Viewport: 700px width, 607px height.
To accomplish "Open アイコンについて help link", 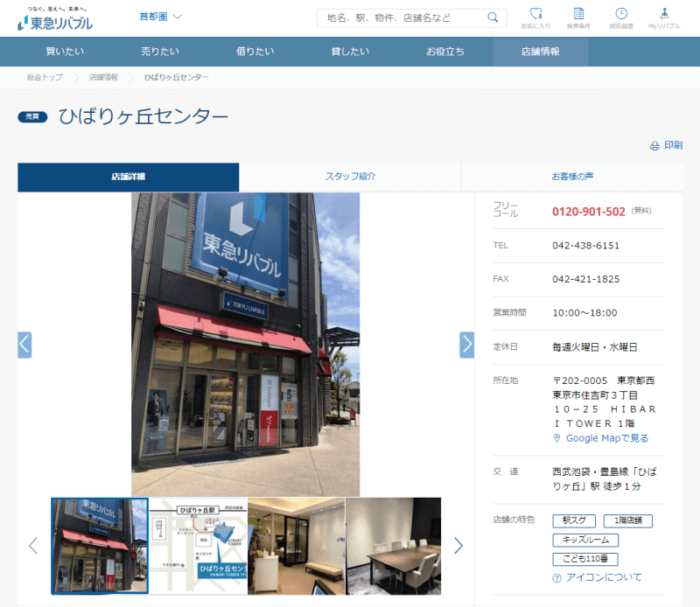I will (x=604, y=578).
